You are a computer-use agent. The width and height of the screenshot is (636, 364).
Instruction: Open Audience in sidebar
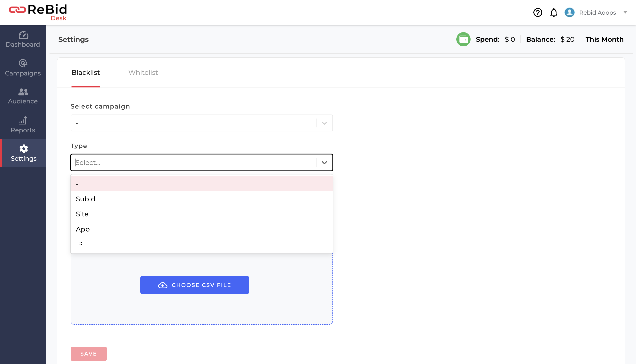(23, 96)
